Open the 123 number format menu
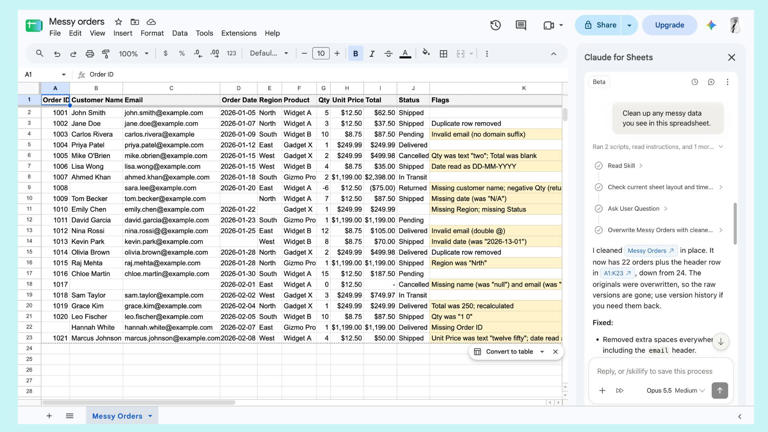Viewport: 768px width, 432px height. (231, 54)
